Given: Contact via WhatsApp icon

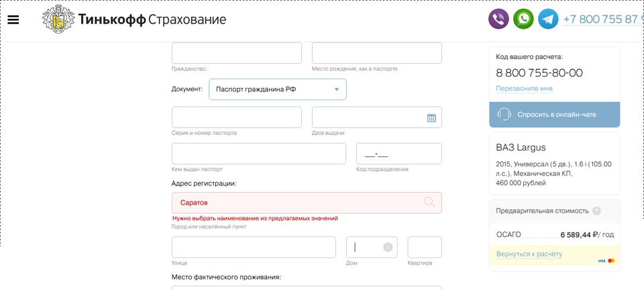Looking at the screenshot, I should pos(524,19).
